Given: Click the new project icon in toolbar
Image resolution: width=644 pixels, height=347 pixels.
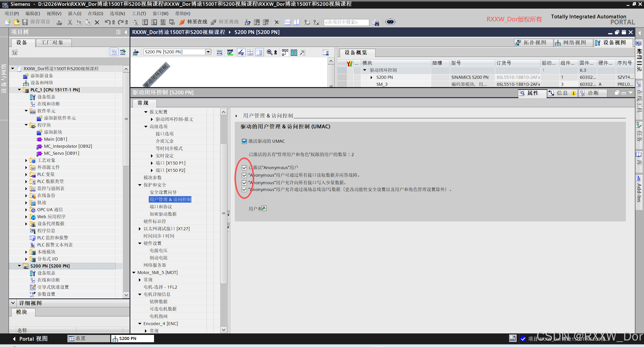Looking at the screenshot, I should 8,22.
